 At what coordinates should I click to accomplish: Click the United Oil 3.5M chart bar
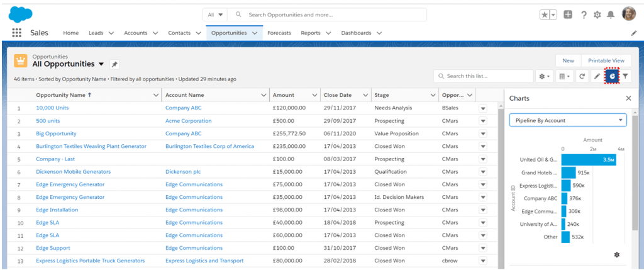[589, 160]
